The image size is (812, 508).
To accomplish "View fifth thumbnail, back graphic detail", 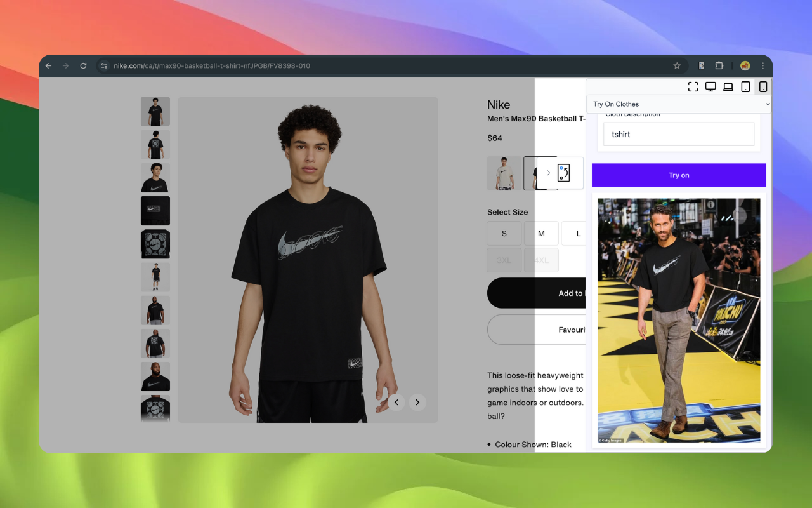I will [155, 244].
